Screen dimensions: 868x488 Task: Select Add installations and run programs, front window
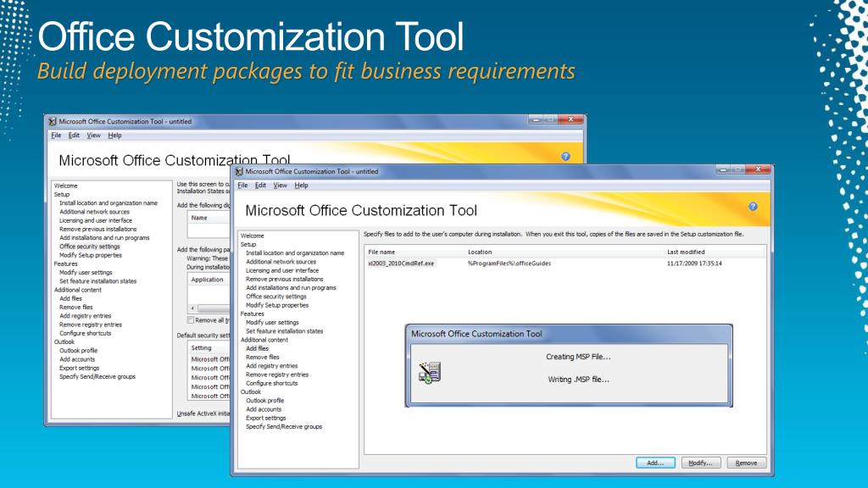(292, 288)
